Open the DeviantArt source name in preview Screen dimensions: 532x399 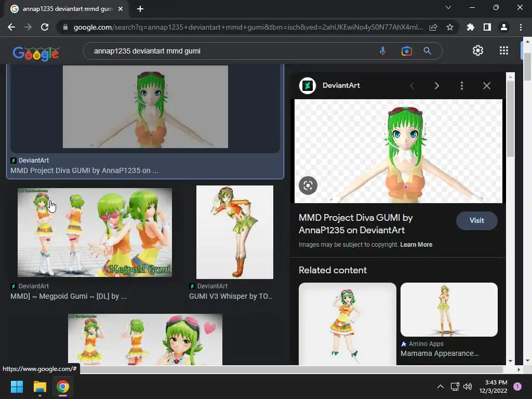[x=341, y=86]
